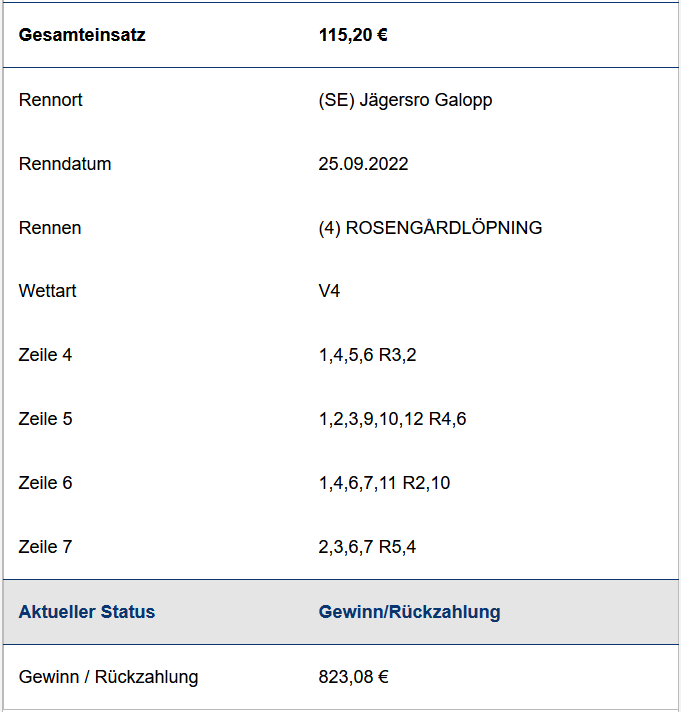Click the Rennen row label
681x712 pixels.
(50, 228)
